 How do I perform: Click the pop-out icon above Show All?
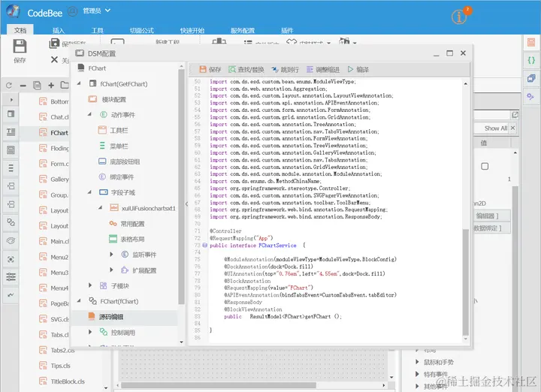515,115
